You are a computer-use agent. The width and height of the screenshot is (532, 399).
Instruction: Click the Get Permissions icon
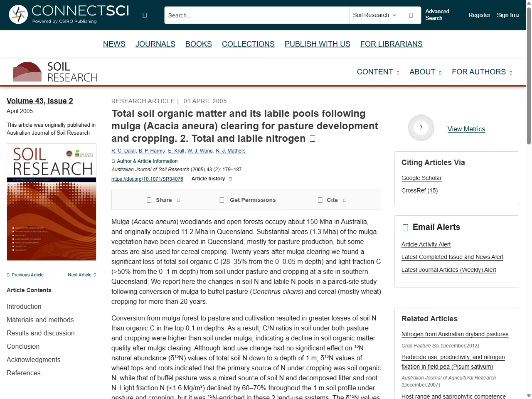coord(222,200)
